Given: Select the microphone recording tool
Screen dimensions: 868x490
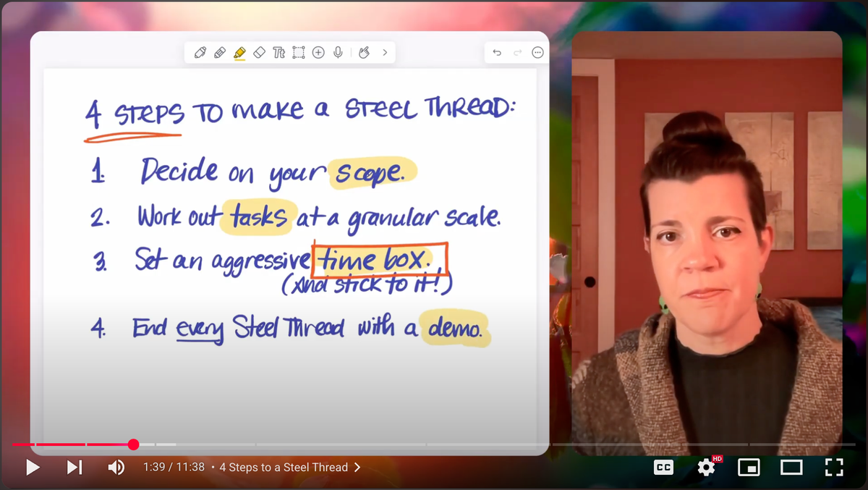Looking at the screenshot, I should coord(338,52).
